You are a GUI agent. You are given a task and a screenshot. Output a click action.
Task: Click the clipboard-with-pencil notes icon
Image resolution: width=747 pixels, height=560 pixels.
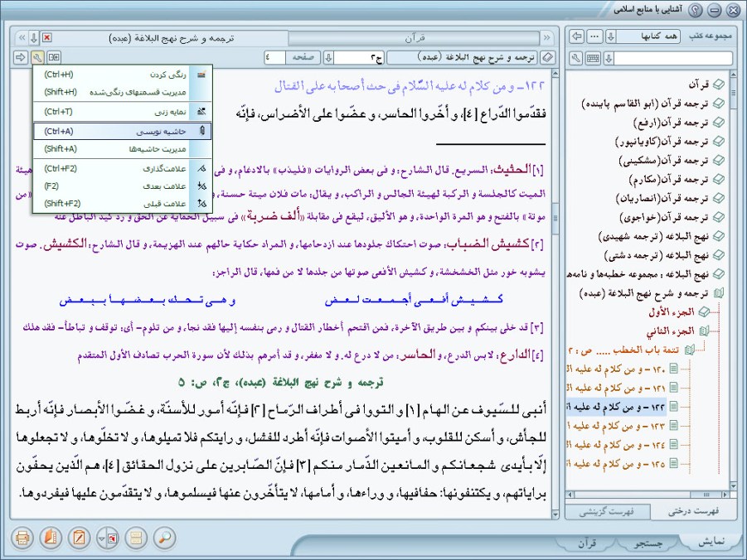(79, 538)
